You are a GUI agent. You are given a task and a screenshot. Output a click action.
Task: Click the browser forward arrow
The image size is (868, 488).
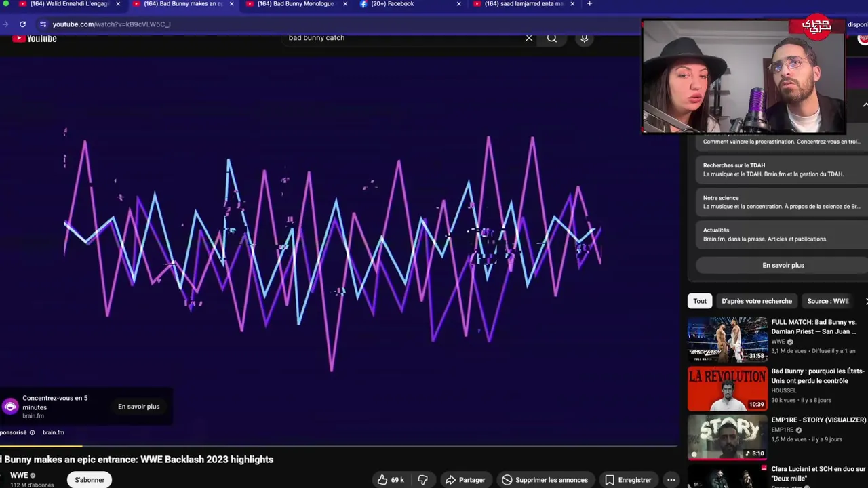click(x=6, y=24)
